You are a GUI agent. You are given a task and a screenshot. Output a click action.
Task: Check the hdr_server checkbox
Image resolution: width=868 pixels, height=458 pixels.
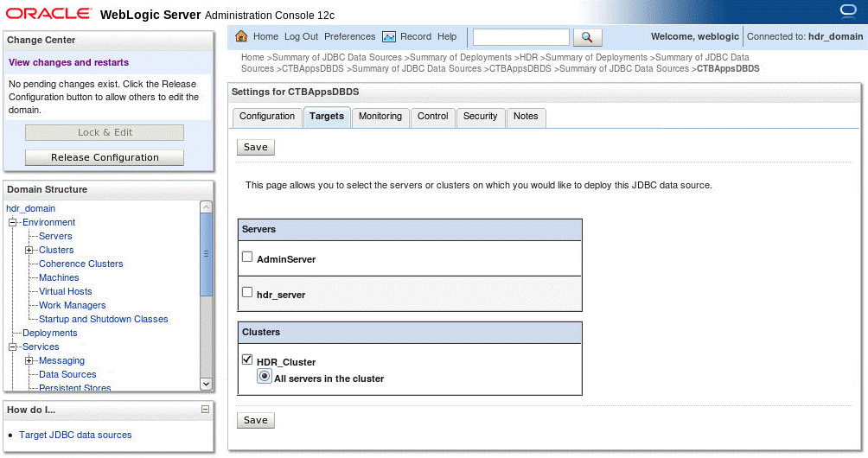[247, 292]
